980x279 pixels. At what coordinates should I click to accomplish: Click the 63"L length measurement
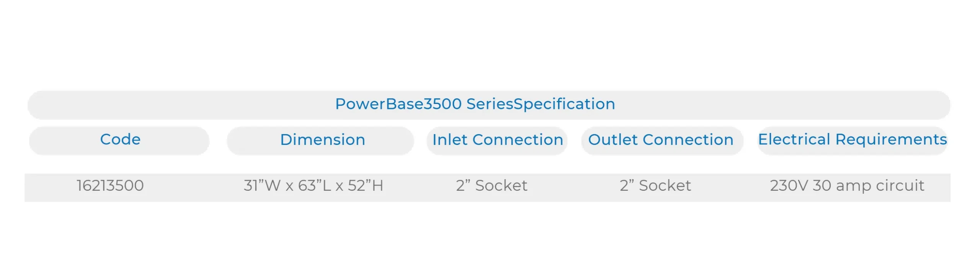point(315,186)
